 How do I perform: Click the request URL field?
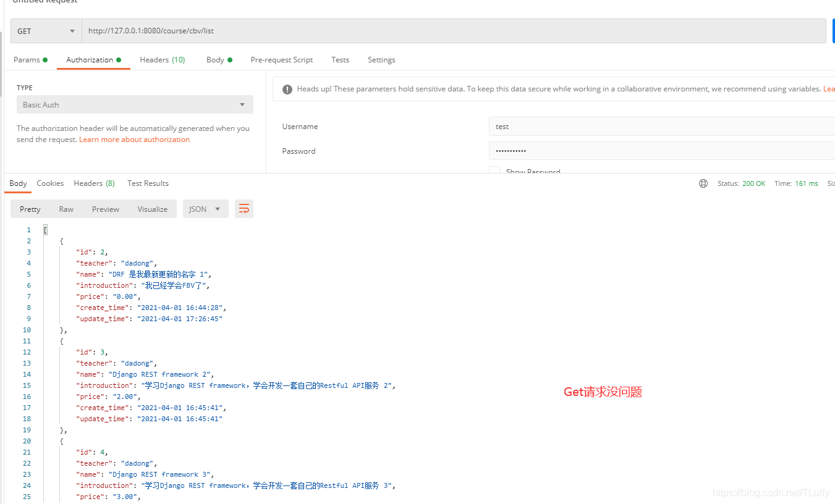point(454,31)
